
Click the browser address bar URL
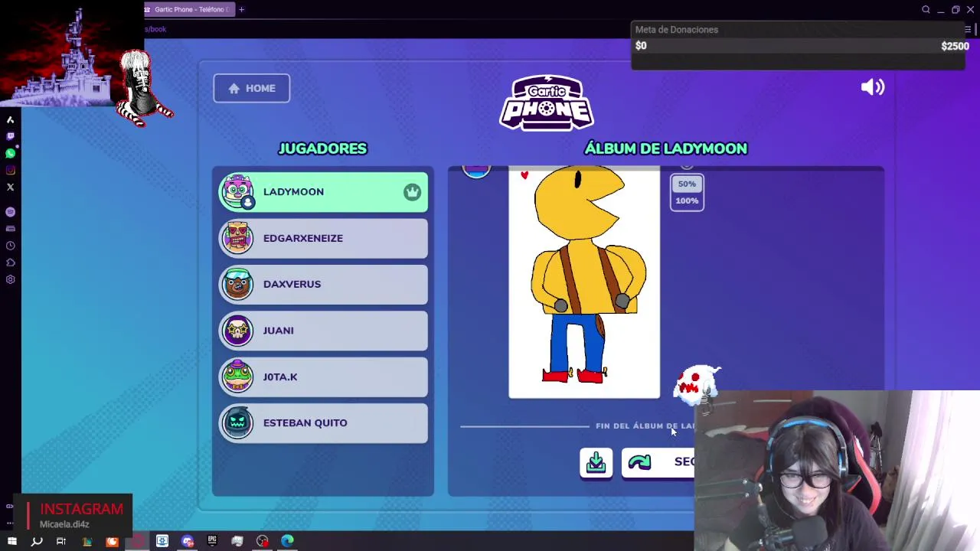155,29
